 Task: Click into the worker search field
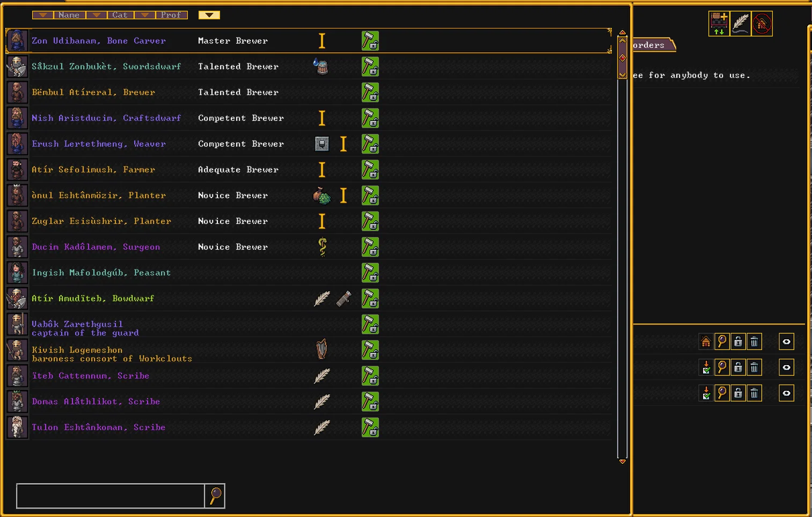click(x=111, y=496)
